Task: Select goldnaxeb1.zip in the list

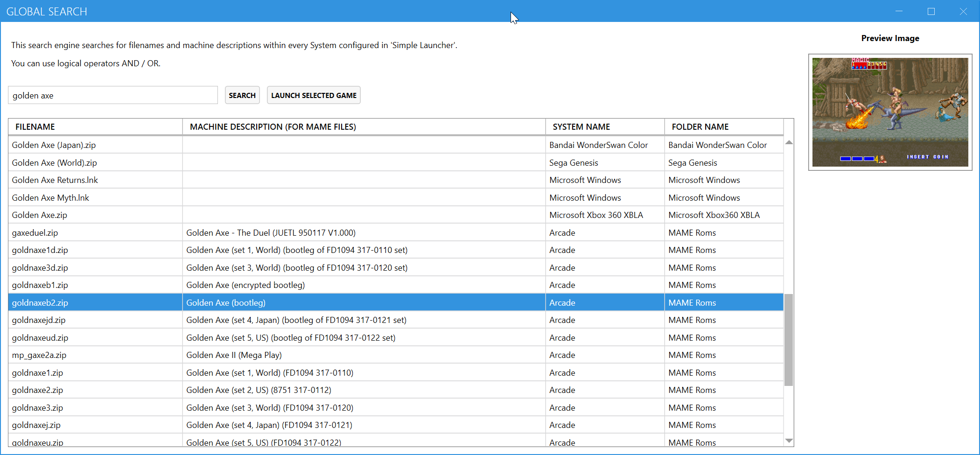Action: coord(40,285)
